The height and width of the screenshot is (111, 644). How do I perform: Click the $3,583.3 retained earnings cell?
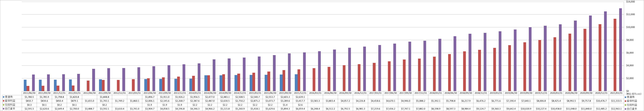(315, 101)
